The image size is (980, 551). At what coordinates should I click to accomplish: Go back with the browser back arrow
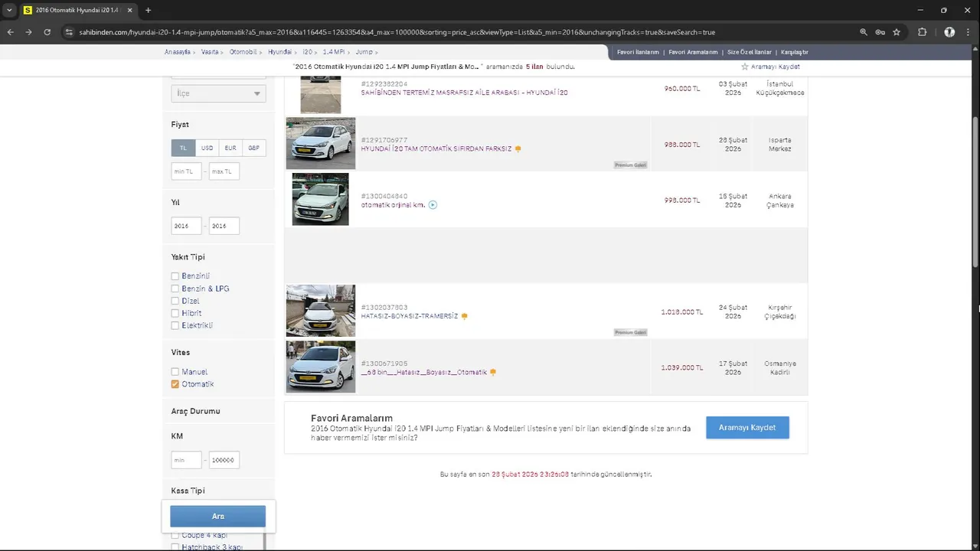pyautogui.click(x=10, y=32)
